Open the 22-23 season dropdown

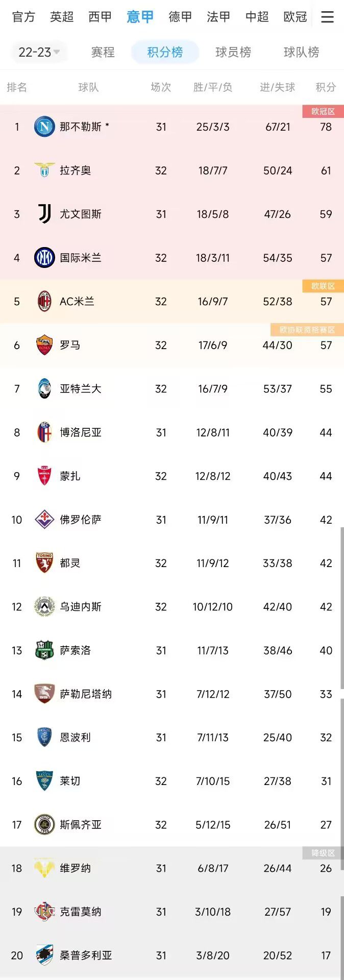coord(39,52)
